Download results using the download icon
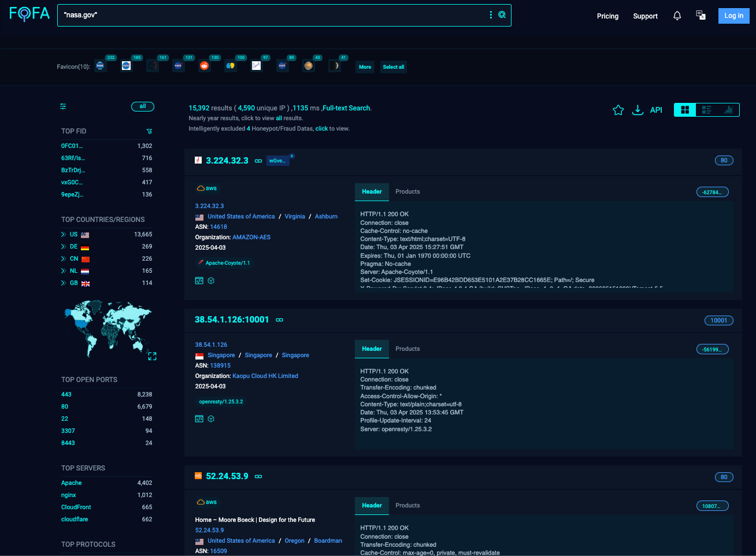This screenshot has height=556, width=756. [x=637, y=110]
